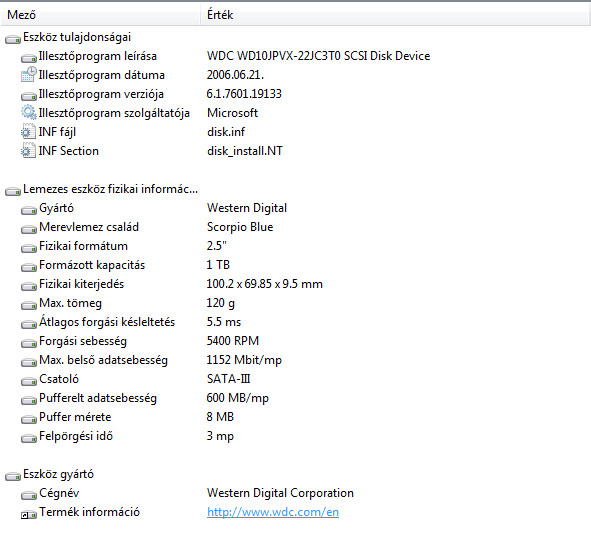591x550 pixels.
Task: Select the Csatoló row label
Action: point(59,379)
